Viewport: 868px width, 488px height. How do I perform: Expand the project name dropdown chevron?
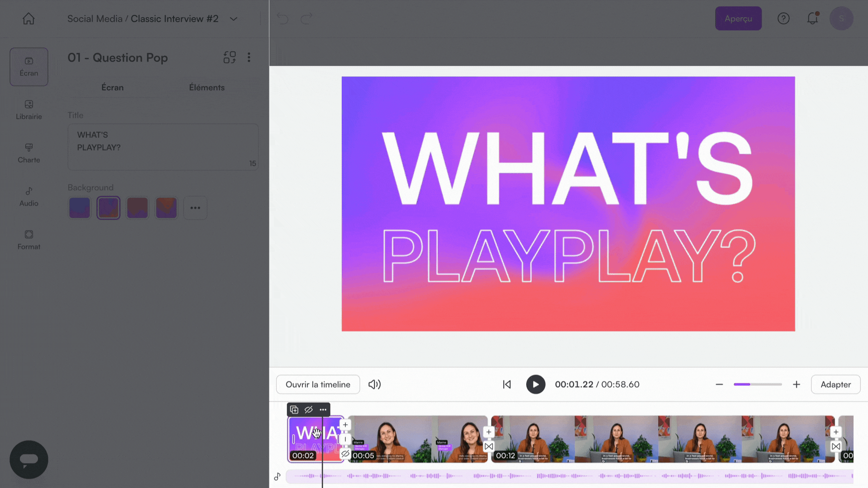(x=234, y=19)
